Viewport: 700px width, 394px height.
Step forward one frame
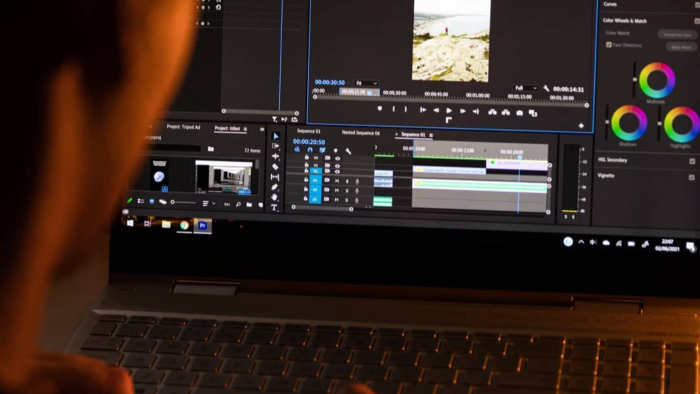[x=463, y=111]
